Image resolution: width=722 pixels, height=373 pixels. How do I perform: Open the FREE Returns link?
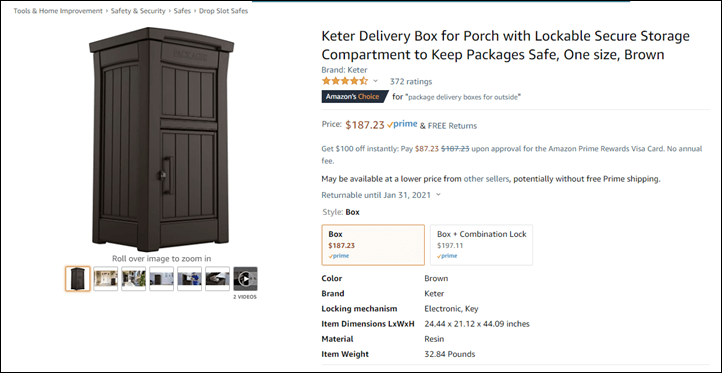(452, 126)
